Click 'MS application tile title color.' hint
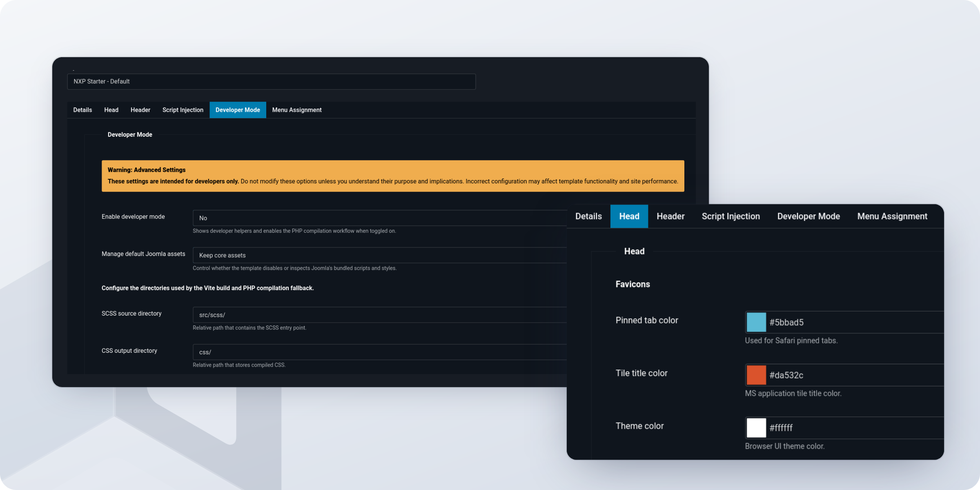Viewport: 980px width, 490px height. 793,393
